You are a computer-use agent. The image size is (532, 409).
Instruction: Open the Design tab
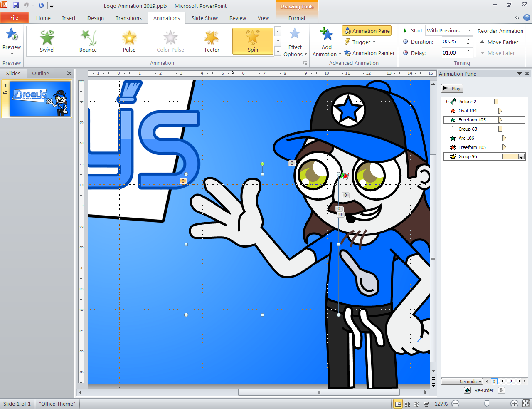coord(96,18)
